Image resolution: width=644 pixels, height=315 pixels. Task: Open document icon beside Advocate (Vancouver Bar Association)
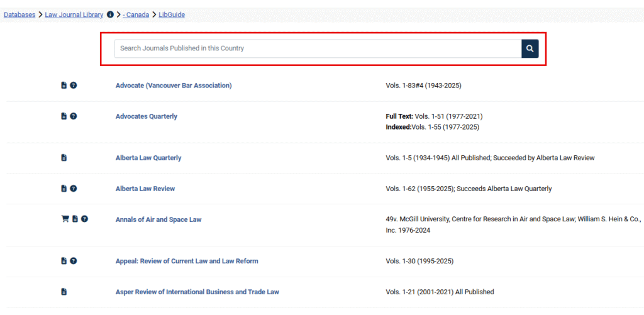64,86
